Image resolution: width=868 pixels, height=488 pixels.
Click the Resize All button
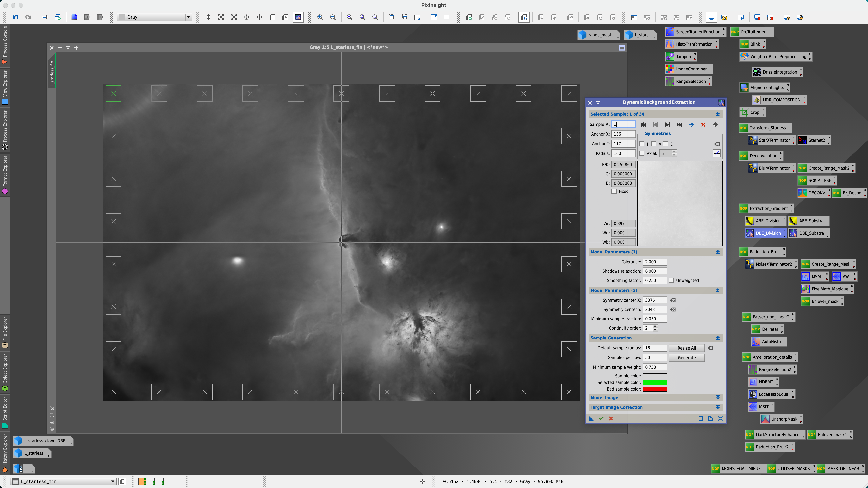tap(686, 348)
